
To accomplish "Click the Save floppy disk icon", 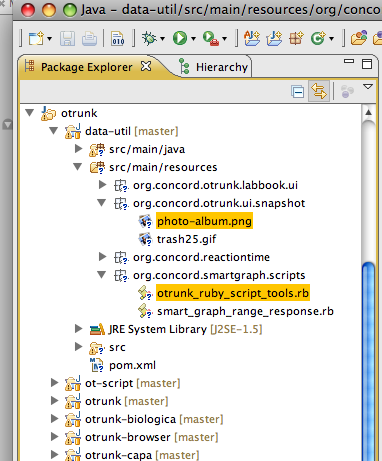I will [x=67, y=39].
